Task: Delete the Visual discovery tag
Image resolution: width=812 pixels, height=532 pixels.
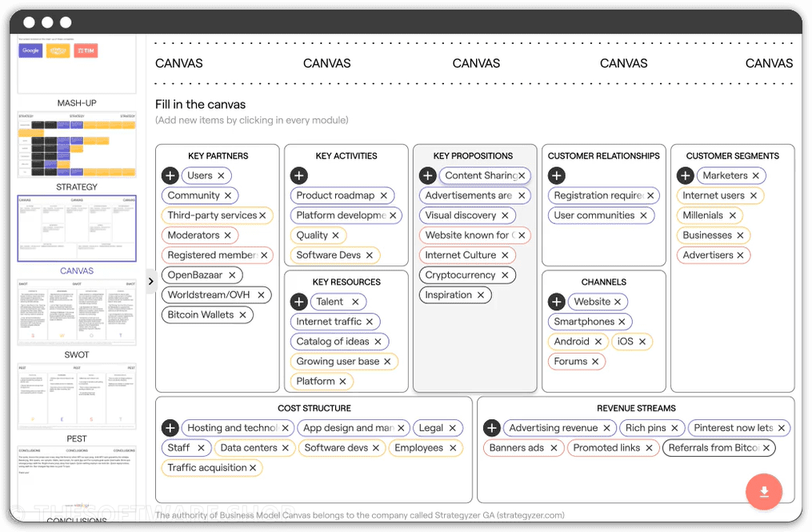Action: [505, 215]
